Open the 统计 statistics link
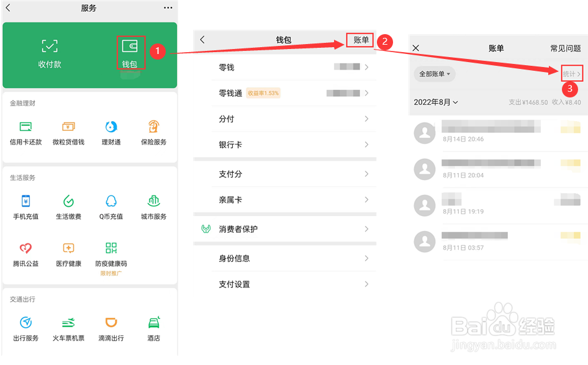 tap(571, 73)
